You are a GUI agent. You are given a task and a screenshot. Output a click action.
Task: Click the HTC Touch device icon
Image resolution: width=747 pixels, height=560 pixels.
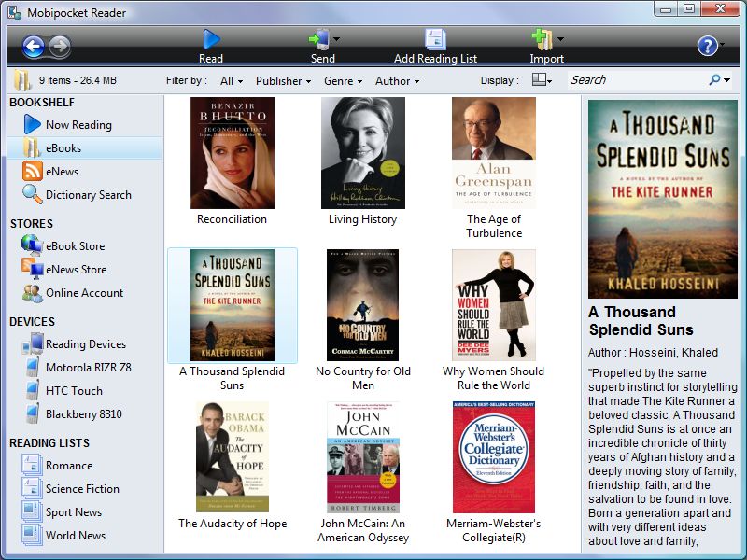click(x=33, y=390)
